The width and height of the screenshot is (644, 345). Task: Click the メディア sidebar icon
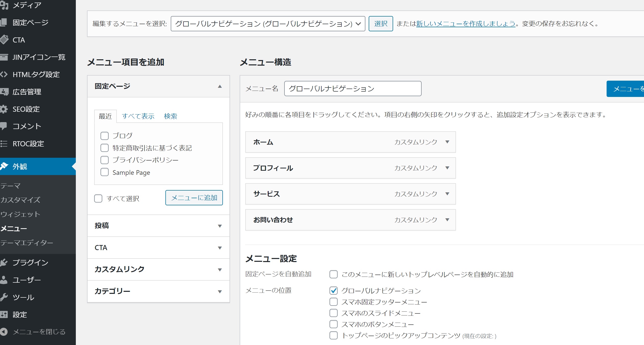click(x=4, y=5)
